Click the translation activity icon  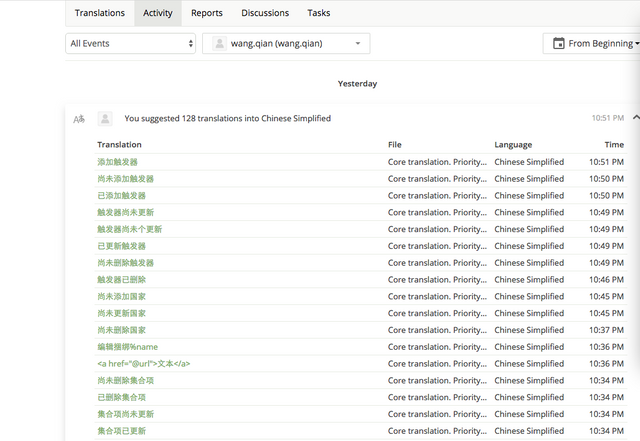click(x=79, y=119)
